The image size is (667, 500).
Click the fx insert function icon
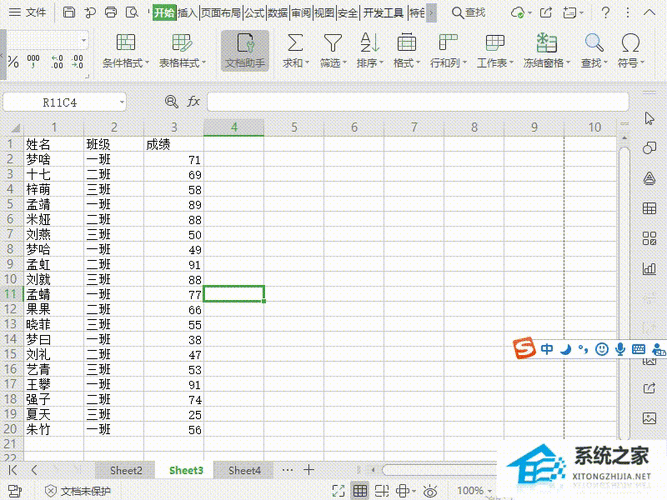coord(194,102)
